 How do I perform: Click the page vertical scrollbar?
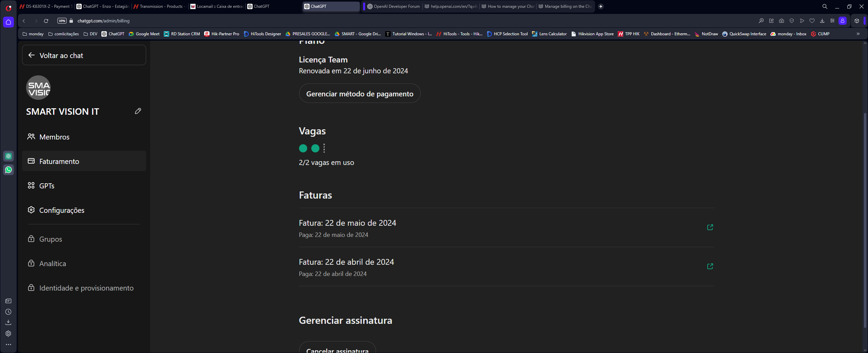pyautogui.click(x=865, y=221)
